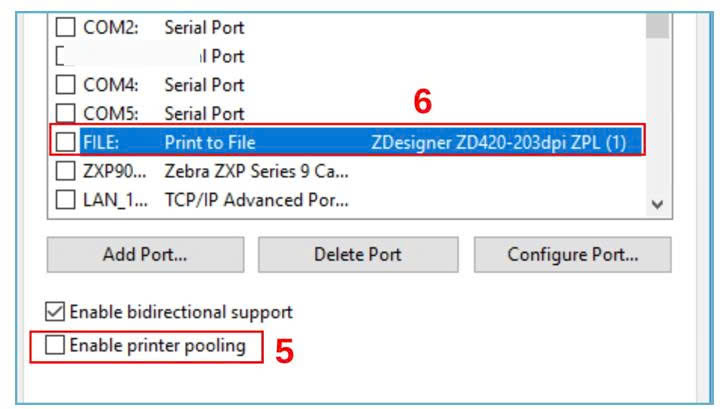Select the COM4 Serial Port description

(x=204, y=85)
